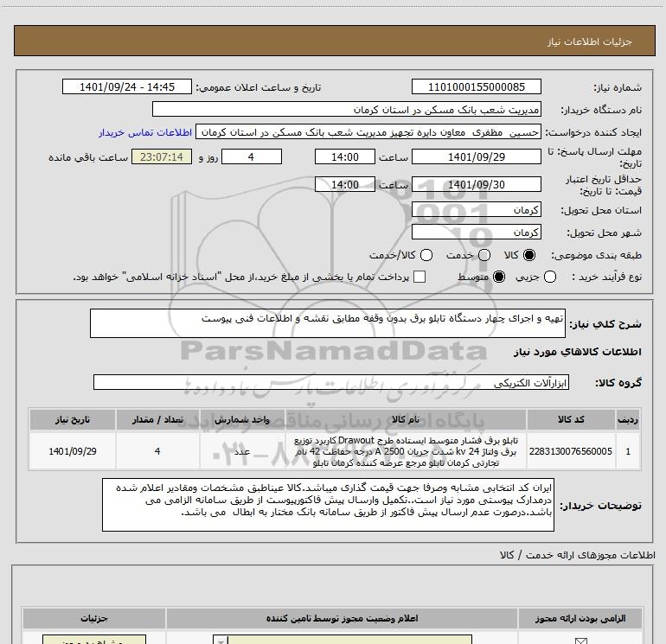The image size is (666, 644).
Task: Click the unit cell عدد
Action: [242, 451]
